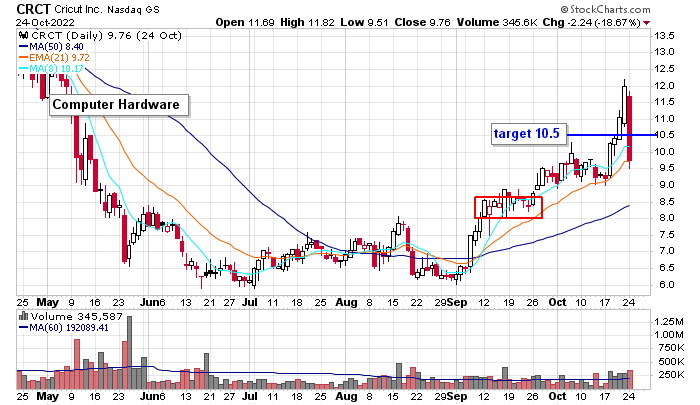The image size is (700, 405).
Task: Click the 10.5 price axis label
Action: pos(665,135)
